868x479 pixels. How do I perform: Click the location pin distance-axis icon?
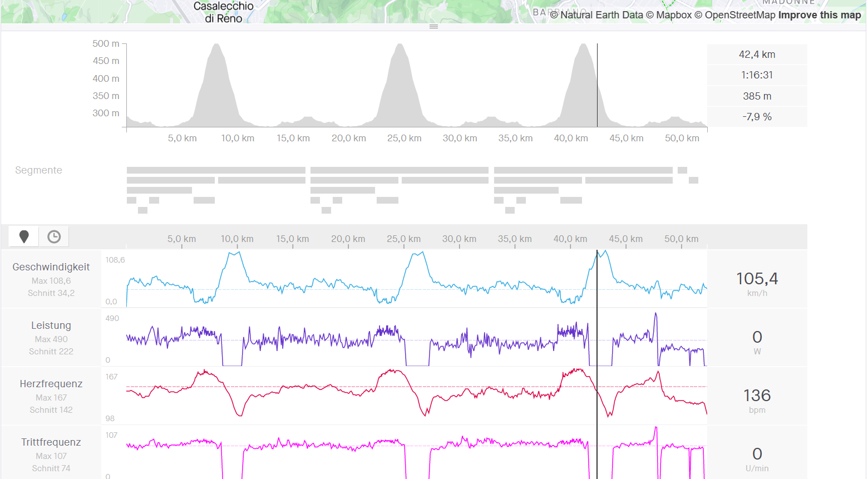click(x=24, y=236)
